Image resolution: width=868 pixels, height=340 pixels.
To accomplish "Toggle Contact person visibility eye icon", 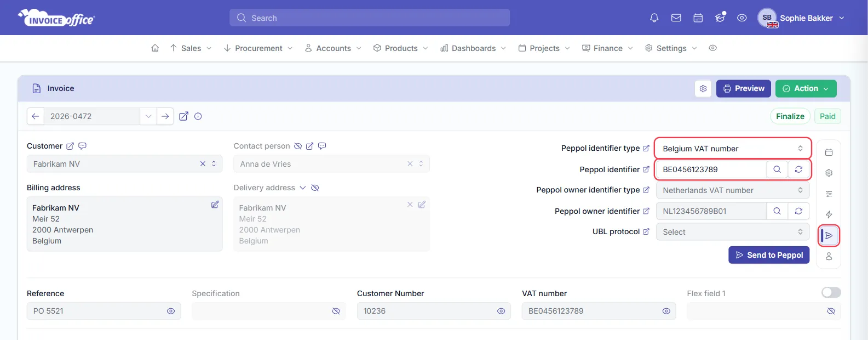I will coord(298,146).
